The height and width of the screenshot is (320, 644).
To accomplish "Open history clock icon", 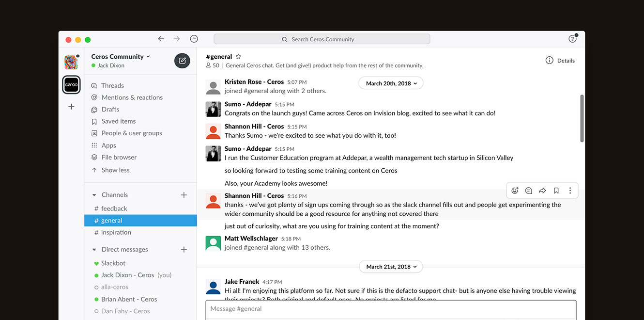I will 194,39.
